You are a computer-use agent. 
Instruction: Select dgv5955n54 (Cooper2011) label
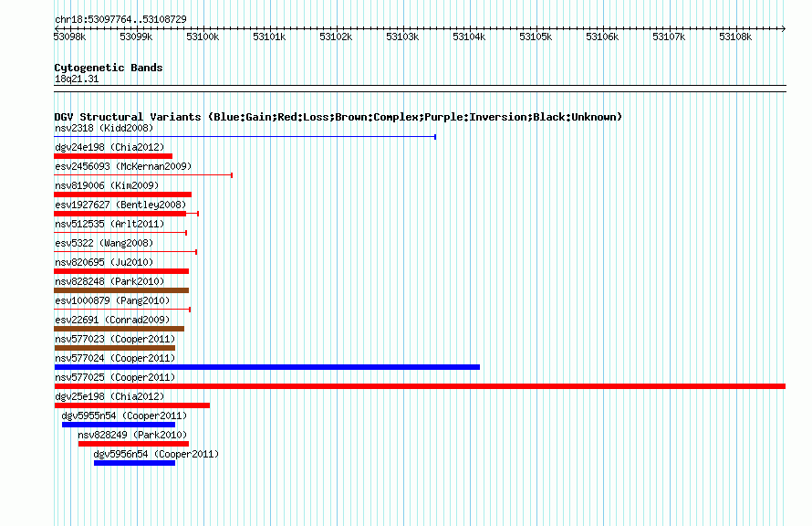click(x=124, y=416)
